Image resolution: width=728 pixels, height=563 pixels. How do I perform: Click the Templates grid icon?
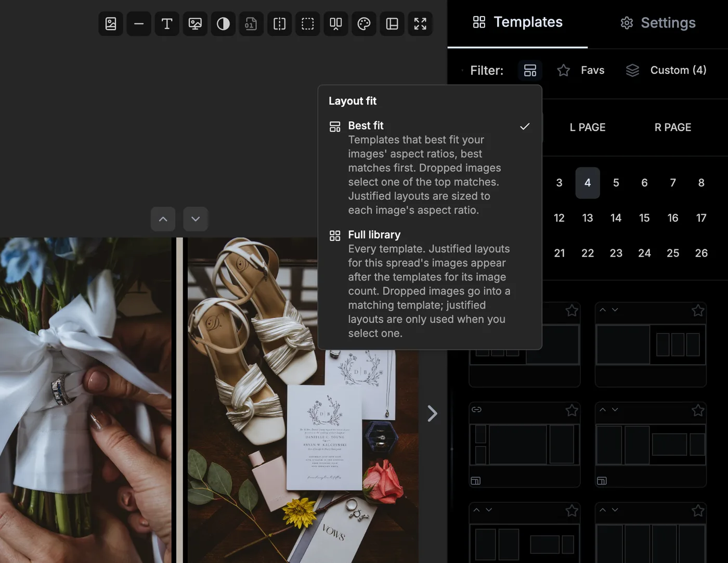pos(479,22)
